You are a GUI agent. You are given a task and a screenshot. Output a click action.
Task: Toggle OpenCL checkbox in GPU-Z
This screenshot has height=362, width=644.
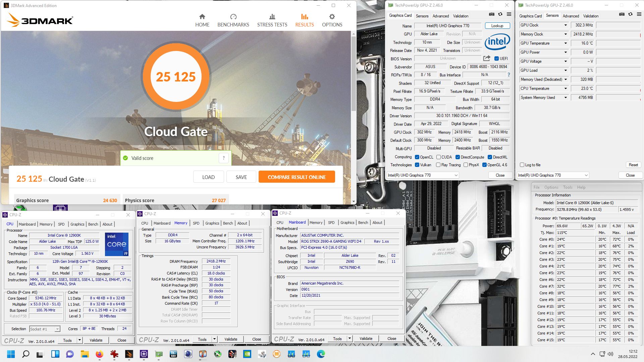coord(417,157)
